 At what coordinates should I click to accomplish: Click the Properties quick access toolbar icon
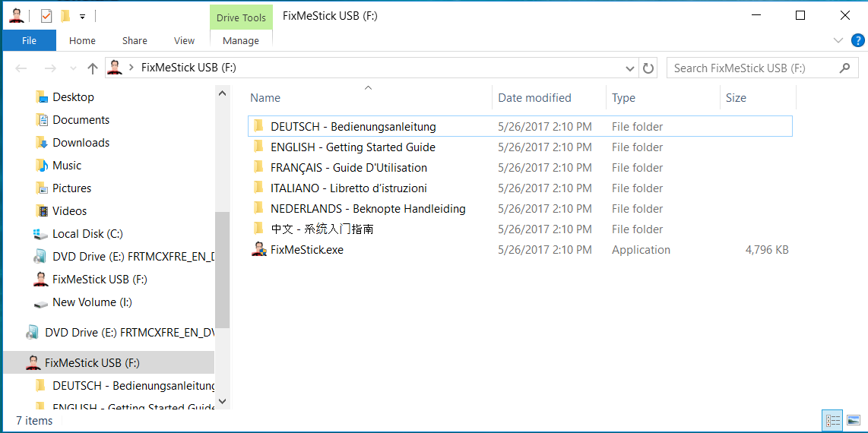tap(46, 17)
